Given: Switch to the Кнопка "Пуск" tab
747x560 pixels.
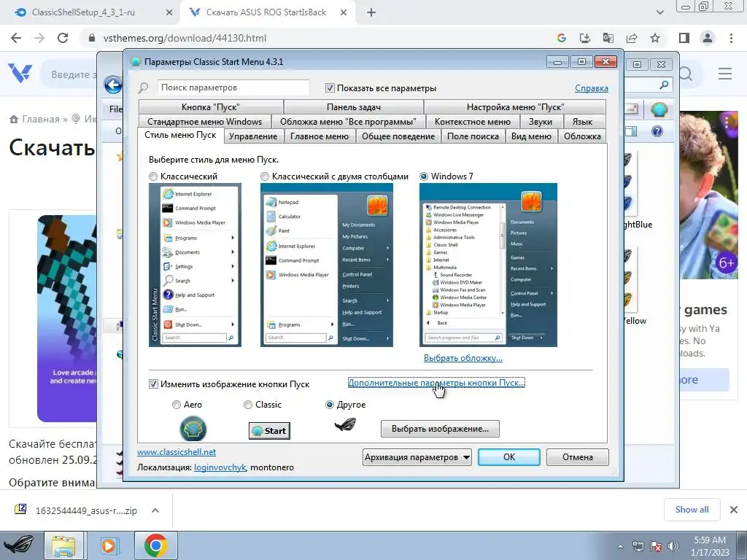Looking at the screenshot, I should (x=211, y=107).
